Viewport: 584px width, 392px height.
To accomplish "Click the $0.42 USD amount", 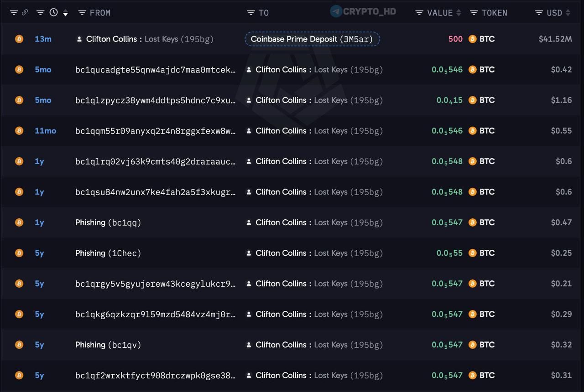I will (561, 70).
